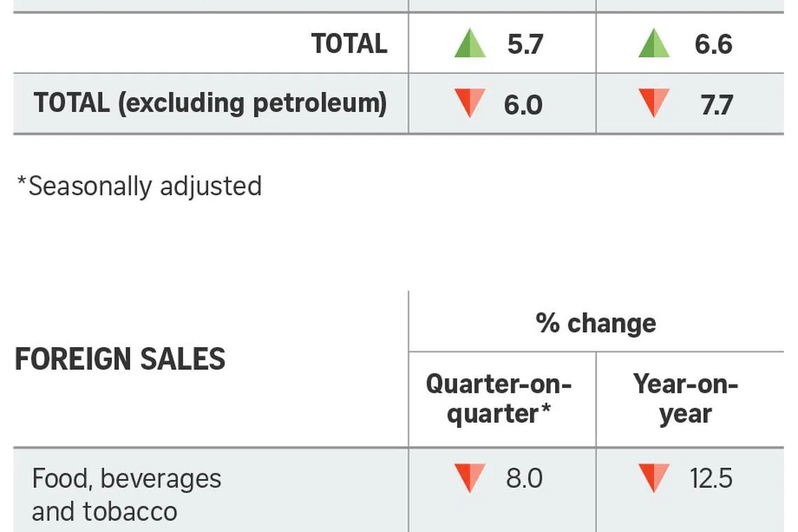Image resolution: width=798 pixels, height=532 pixels.
Task: Click the red down arrow beside 12.5
Action: click(654, 479)
